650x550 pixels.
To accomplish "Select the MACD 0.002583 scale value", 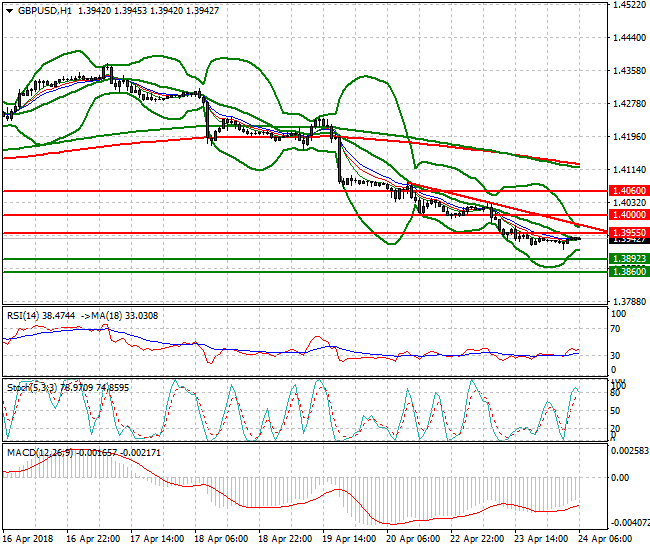I will 630,450.
